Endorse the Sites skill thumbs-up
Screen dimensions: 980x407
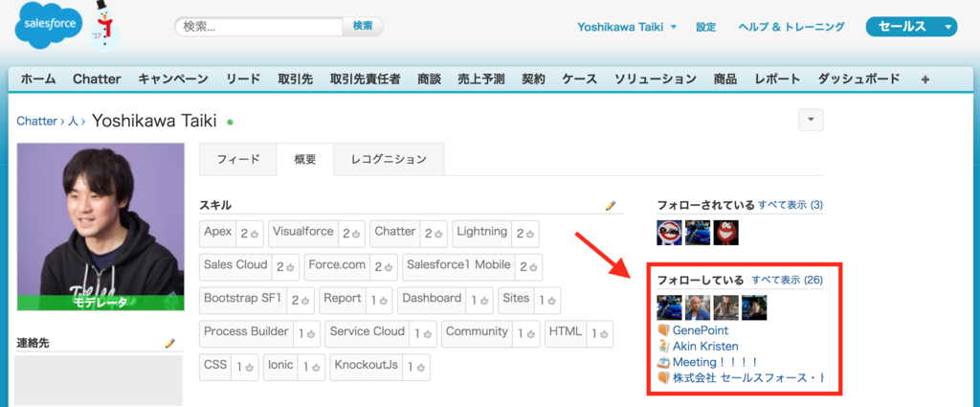550,301
